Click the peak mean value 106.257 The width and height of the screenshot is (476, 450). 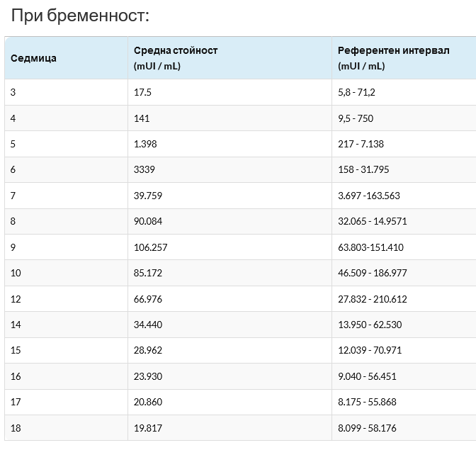pos(150,247)
